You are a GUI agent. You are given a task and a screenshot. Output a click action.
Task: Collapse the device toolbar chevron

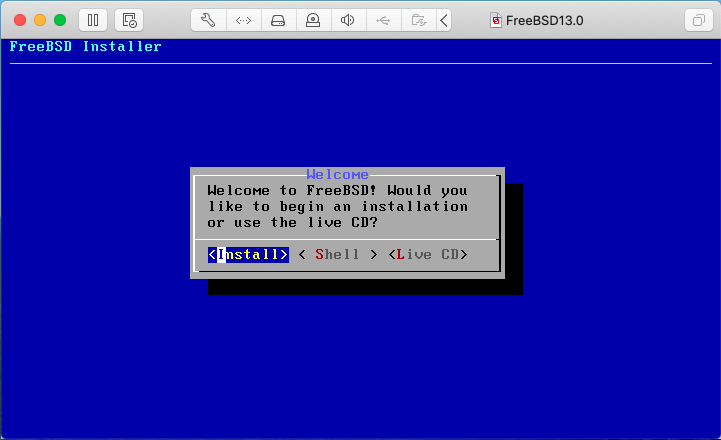[444, 20]
